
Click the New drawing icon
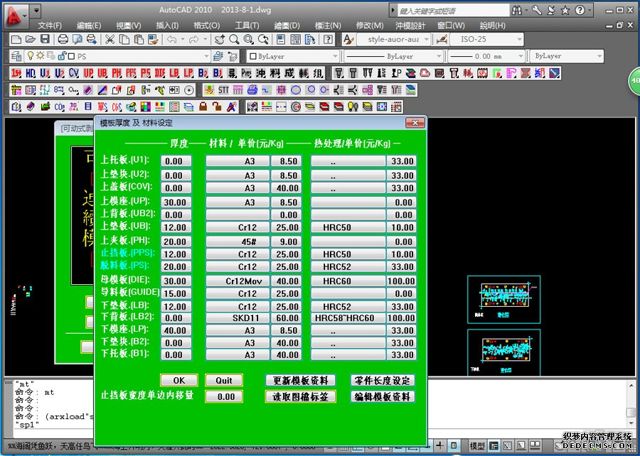pos(16,40)
